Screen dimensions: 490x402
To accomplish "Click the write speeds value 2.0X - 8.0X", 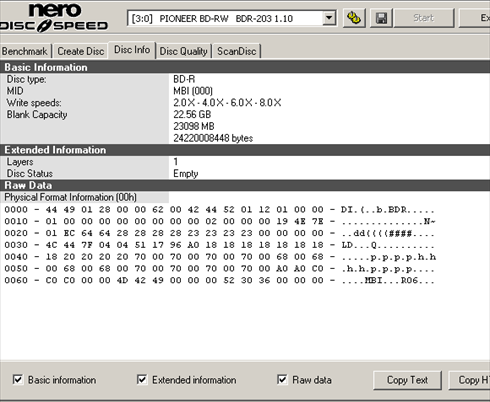I will pos(227,103).
